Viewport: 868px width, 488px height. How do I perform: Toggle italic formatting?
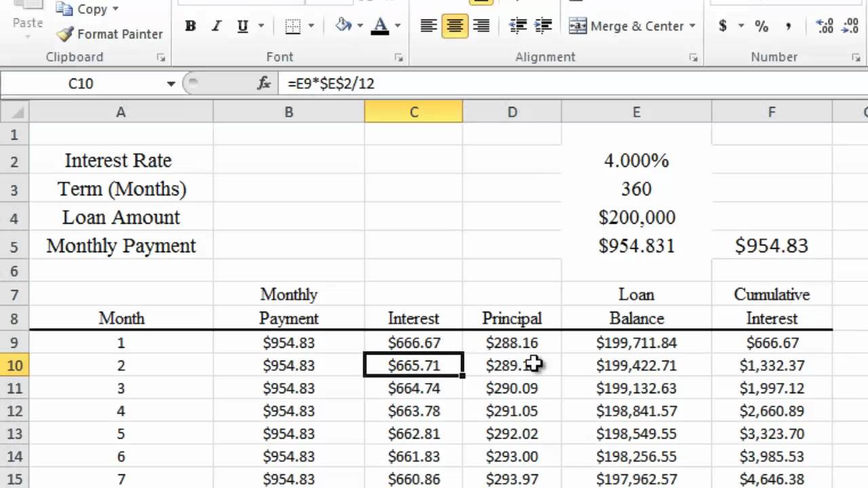pos(216,26)
